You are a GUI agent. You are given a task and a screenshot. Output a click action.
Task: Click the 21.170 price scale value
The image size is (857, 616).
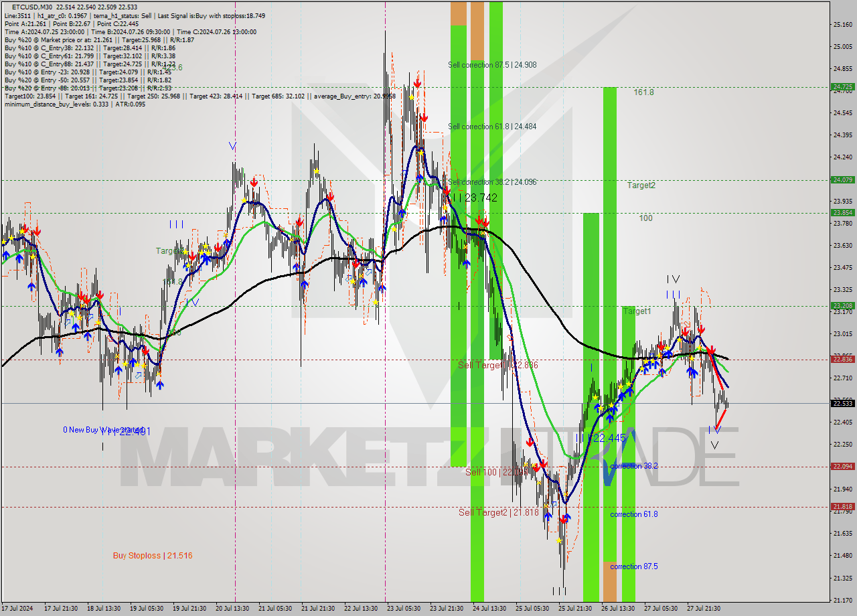point(842,600)
